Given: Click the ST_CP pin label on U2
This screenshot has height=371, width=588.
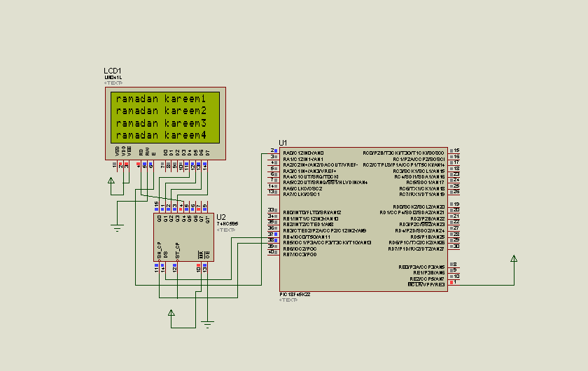Looking at the screenshot, I should 177,251.
